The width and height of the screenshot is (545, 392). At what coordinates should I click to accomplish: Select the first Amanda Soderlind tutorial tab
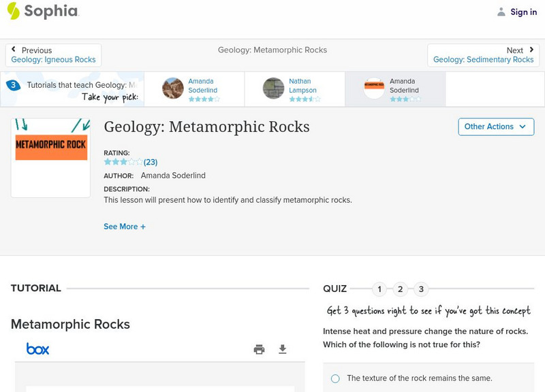tap(193, 89)
